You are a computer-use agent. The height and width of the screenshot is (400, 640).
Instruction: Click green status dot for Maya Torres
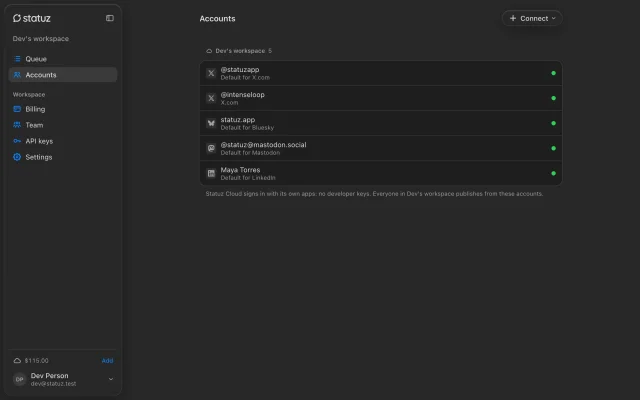553,173
